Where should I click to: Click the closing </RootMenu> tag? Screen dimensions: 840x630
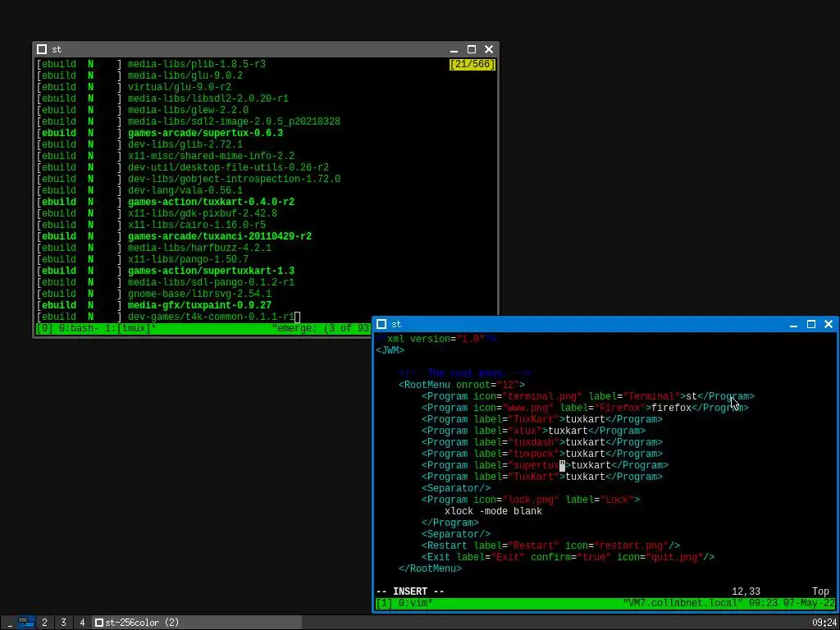click(x=430, y=568)
